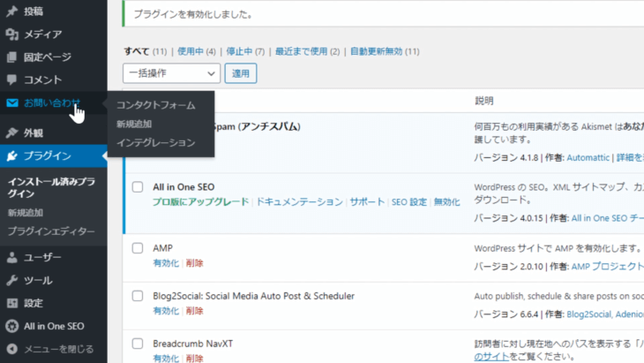Image resolution: width=644 pixels, height=363 pixels.
Task: Click the pages icon beside 固定ページ
Action: [12, 57]
